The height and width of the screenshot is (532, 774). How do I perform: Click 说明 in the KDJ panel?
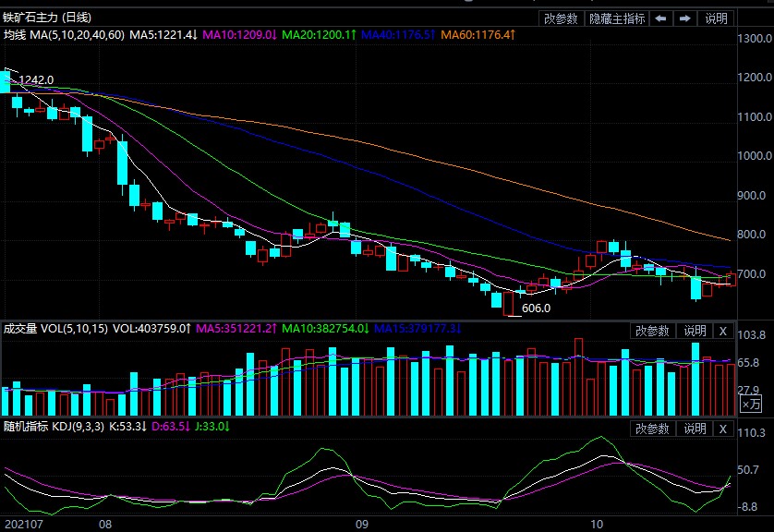pyautogui.click(x=694, y=429)
